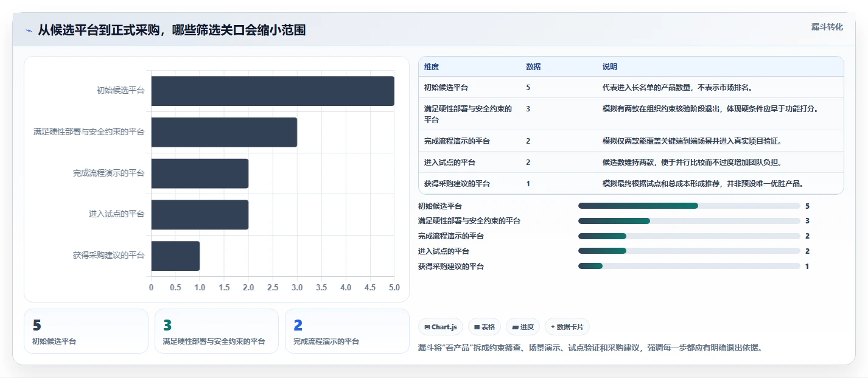Image resolution: width=868 pixels, height=378 pixels.
Task: Click the table cell 满足硬性部署与安全约束的平台
Action: [468, 114]
